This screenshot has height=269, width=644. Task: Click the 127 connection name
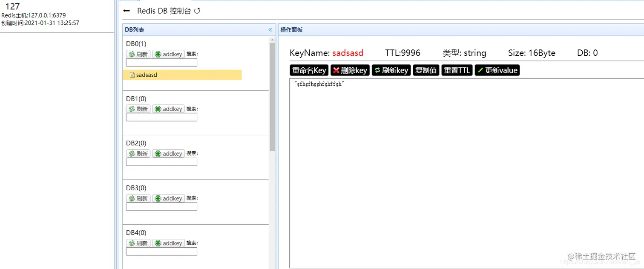coord(13,6)
